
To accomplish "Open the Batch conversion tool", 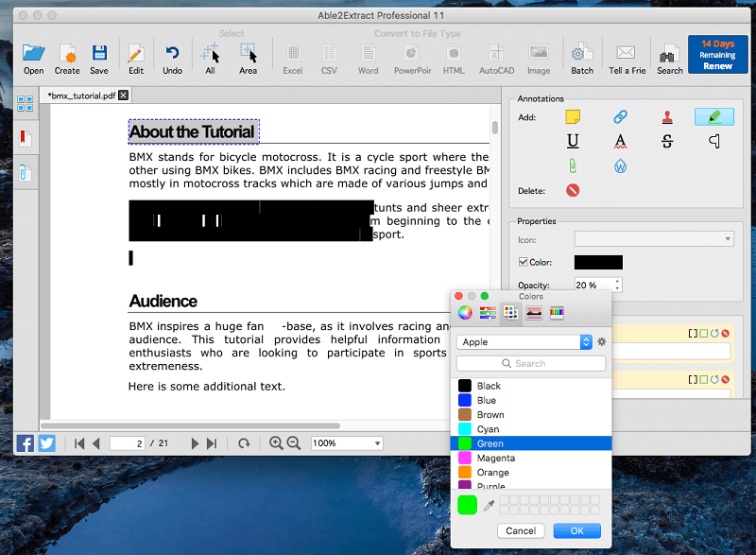I will click(582, 59).
